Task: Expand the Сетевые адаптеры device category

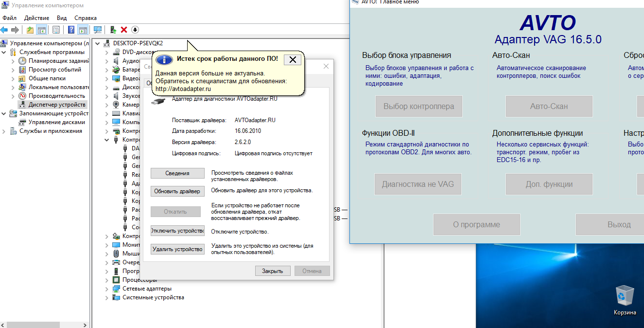Action: point(107,289)
